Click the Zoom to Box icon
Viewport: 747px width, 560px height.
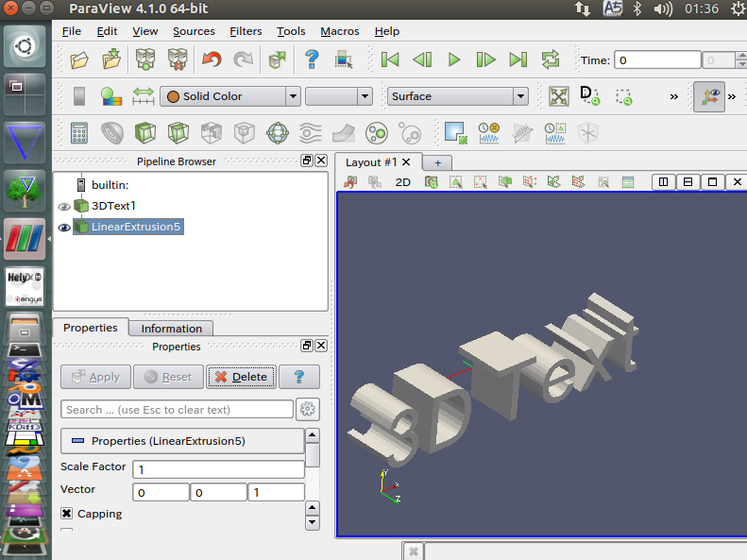point(623,97)
